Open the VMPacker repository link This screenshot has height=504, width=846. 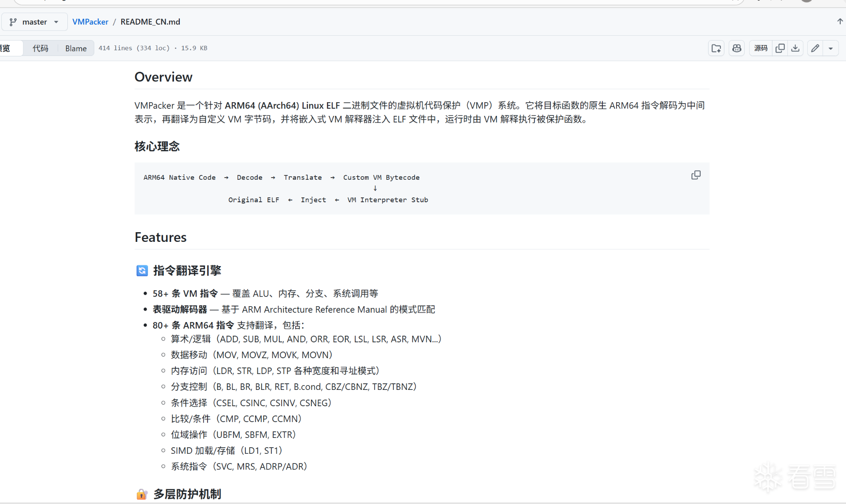point(90,22)
